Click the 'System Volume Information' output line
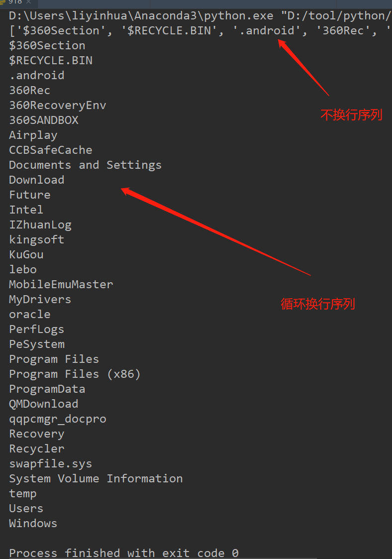 [96, 479]
